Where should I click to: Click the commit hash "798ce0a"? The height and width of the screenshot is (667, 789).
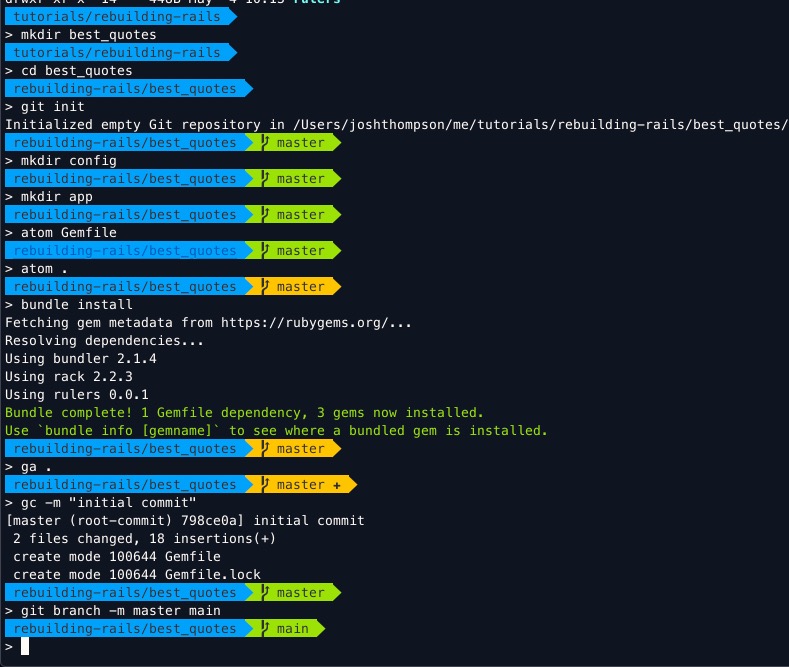tap(209, 521)
